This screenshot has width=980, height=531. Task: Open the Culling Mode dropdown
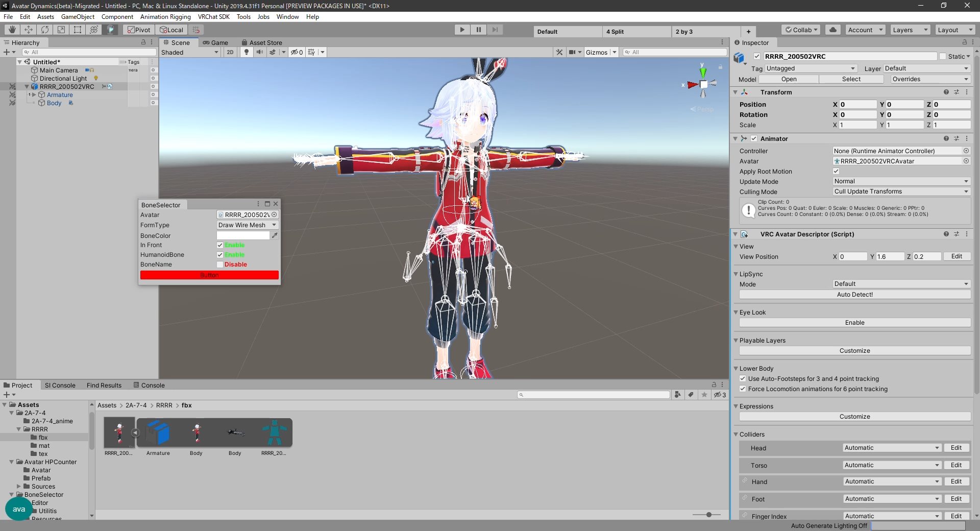901,191
